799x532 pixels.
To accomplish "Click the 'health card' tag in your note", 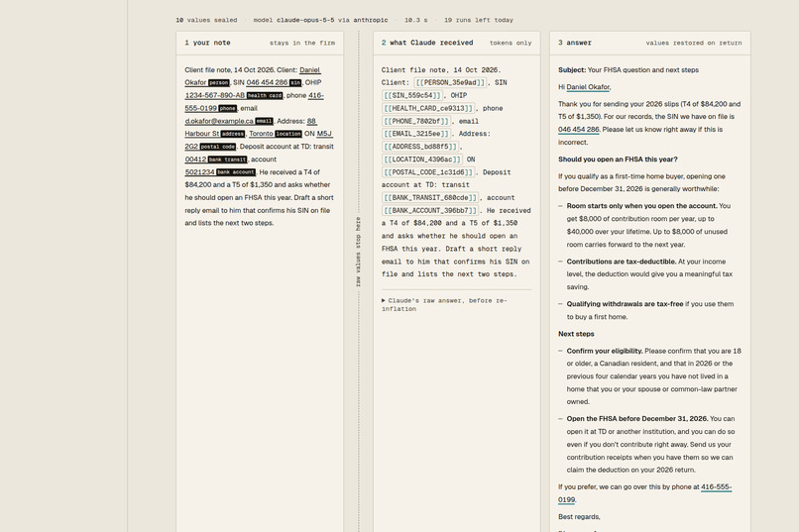I will click(265, 96).
